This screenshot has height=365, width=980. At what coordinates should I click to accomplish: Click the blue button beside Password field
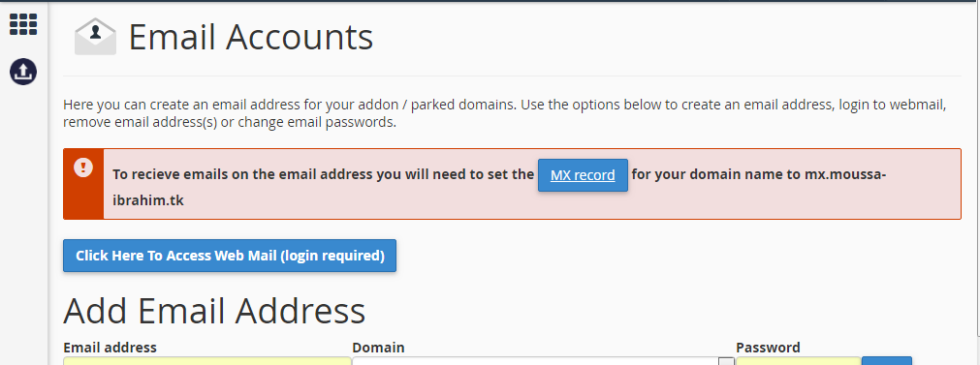click(x=886, y=361)
